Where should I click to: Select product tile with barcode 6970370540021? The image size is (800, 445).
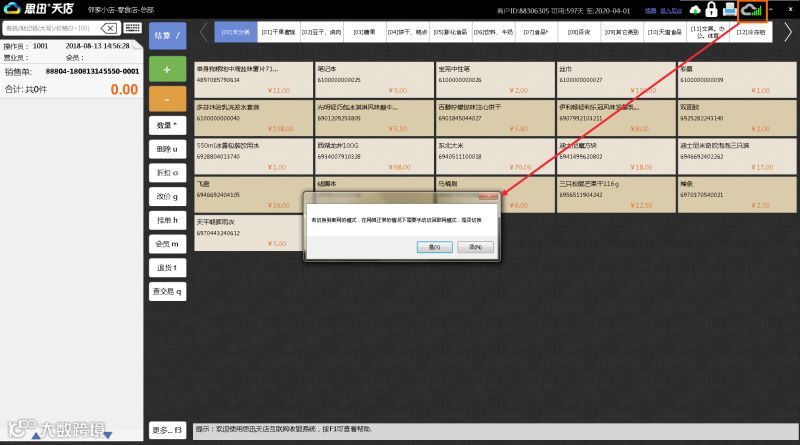point(737,194)
